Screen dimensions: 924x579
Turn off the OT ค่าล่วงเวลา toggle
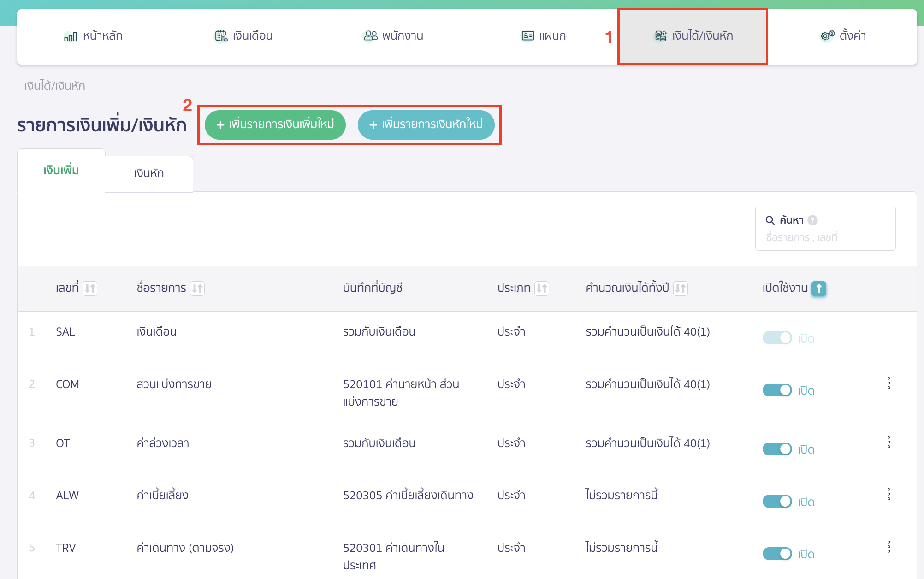point(777,449)
